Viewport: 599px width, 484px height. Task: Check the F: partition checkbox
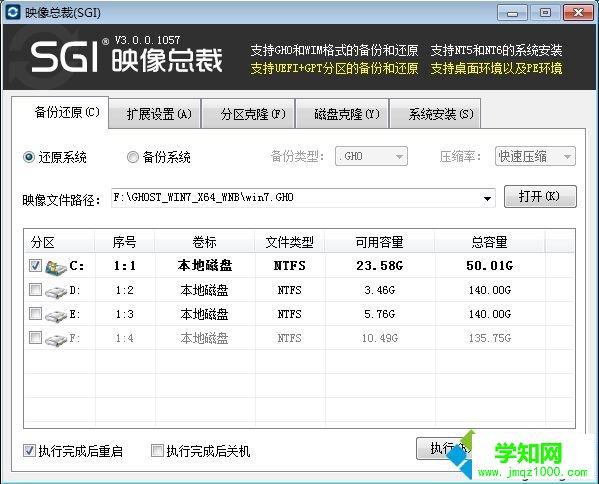click(35, 338)
